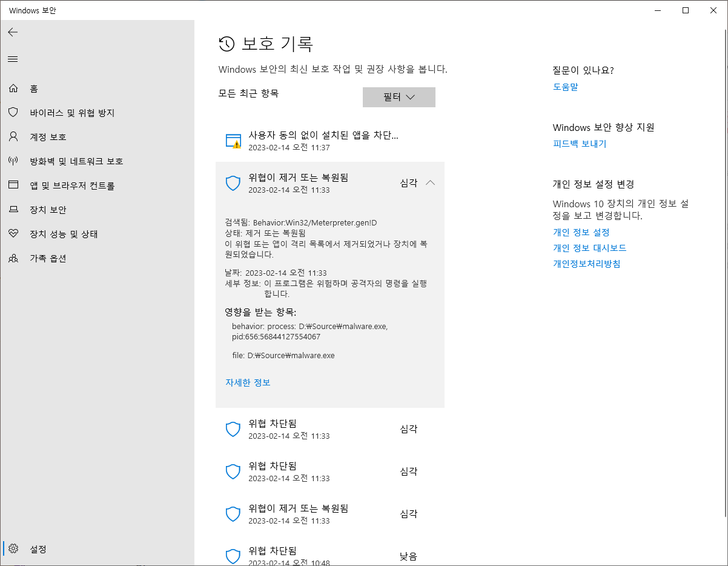Image resolution: width=728 pixels, height=566 pixels.
Task: Click 개인정보처리방침 link
Action: click(x=587, y=264)
